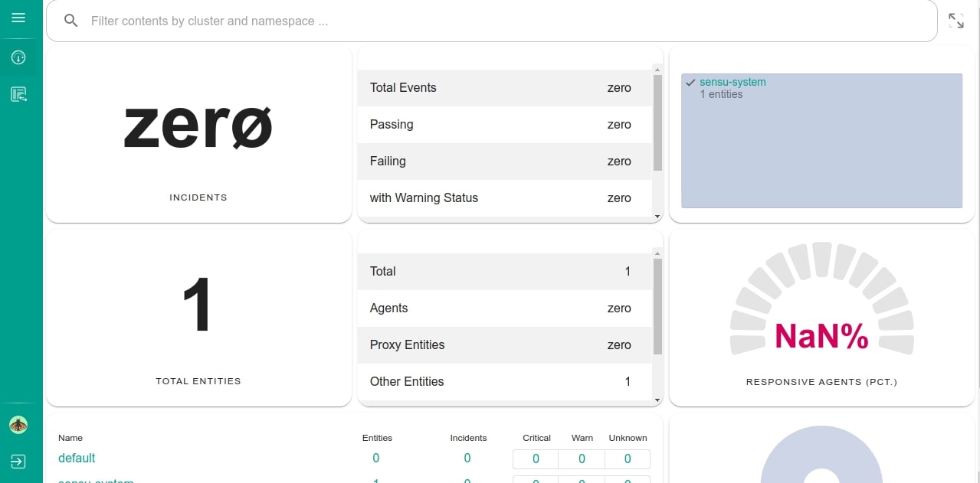Toggle fullscreen with the expand icon
Image resolution: width=980 pixels, height=483 pixels.
pyautogui.click(x=956, y=21)
